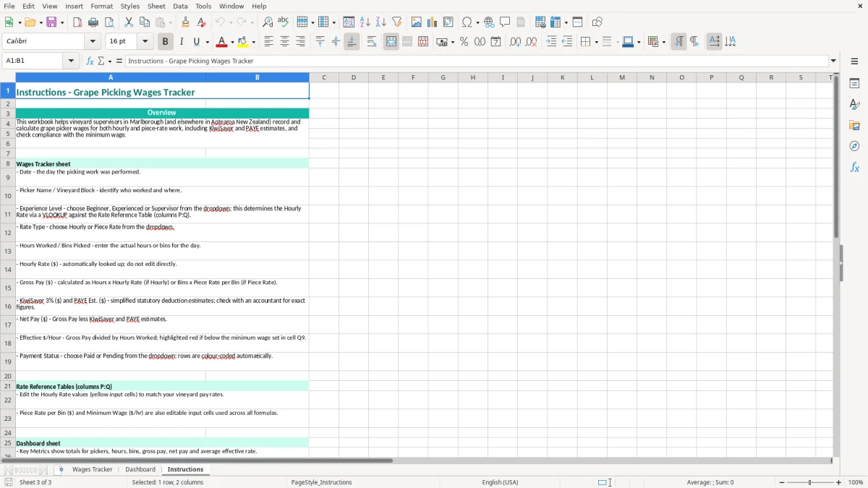Click Delete Decimal Place icon

tap(532, 41)
